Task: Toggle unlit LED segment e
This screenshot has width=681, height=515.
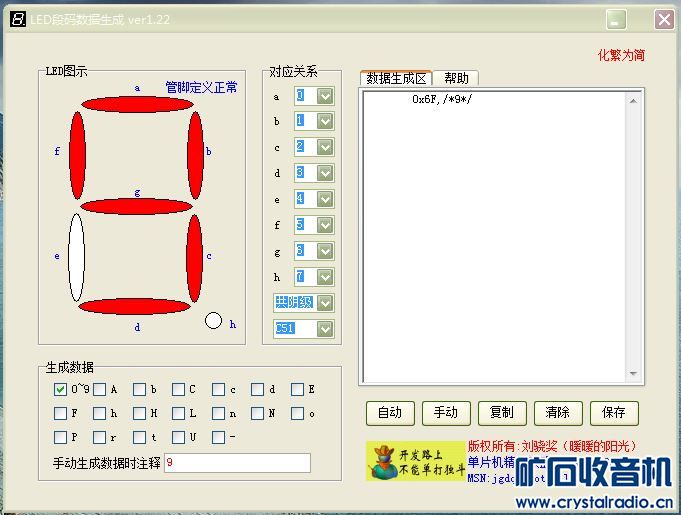Action: (x=76, y=257)
